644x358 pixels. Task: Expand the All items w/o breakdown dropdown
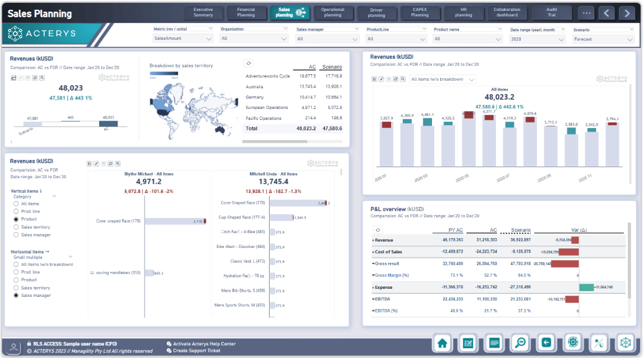pyautogui.click(x=442, y=80)
